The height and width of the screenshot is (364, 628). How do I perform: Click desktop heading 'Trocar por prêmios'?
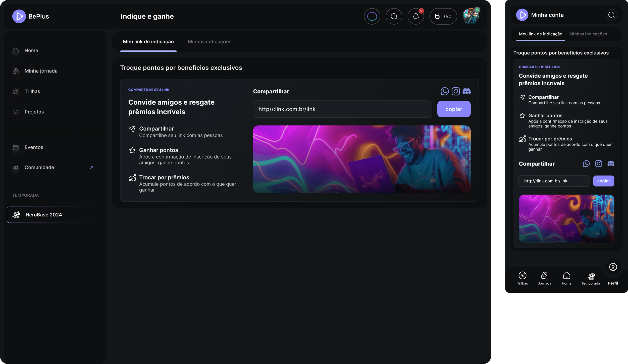[164, 177]
